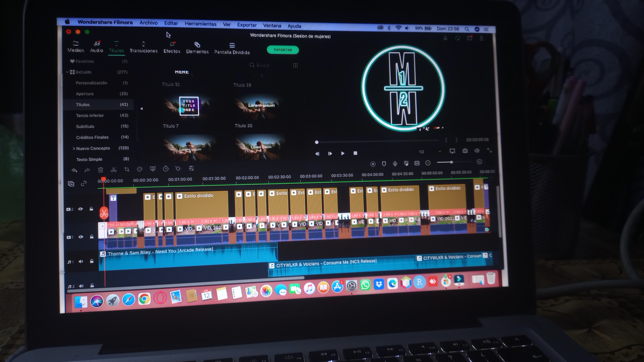Click the preview playback progress handle
The width and height of the screenshot is (644, 362).
[317, 142]
